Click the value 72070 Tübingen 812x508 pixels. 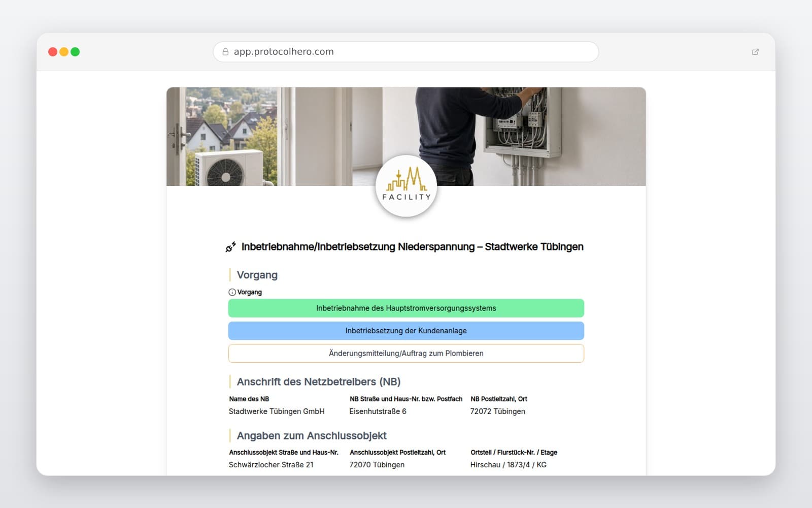pos(377,465)
